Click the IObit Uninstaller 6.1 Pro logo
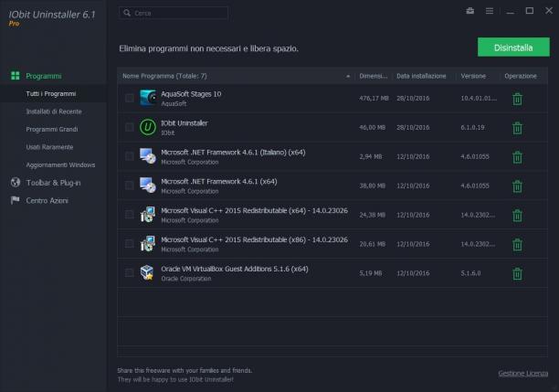This screenshot has height=392, width=559. tap(52, 17)
